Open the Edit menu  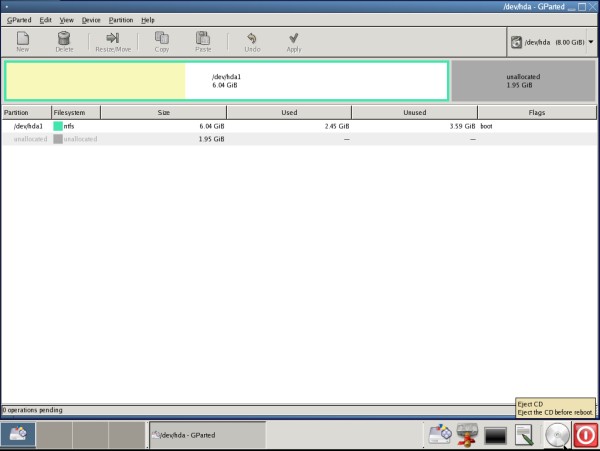pyautogui.click(x=45, y=20)
